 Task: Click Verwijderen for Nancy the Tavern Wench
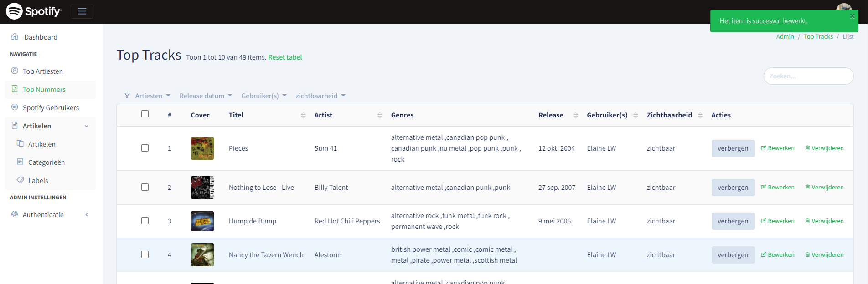coord(824,255)
